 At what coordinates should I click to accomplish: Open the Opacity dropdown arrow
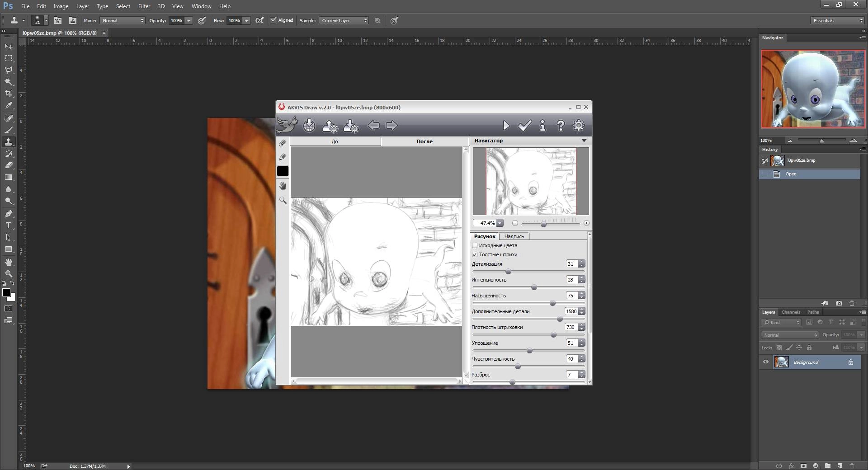[x=189, y=20]
